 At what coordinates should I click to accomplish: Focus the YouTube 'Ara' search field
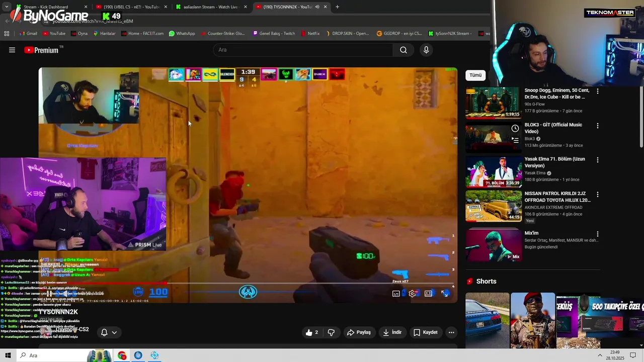coord(303,50)
